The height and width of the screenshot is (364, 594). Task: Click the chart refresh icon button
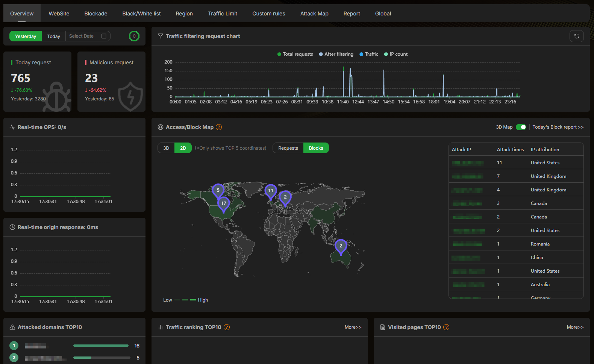click(x=576, y=36)
